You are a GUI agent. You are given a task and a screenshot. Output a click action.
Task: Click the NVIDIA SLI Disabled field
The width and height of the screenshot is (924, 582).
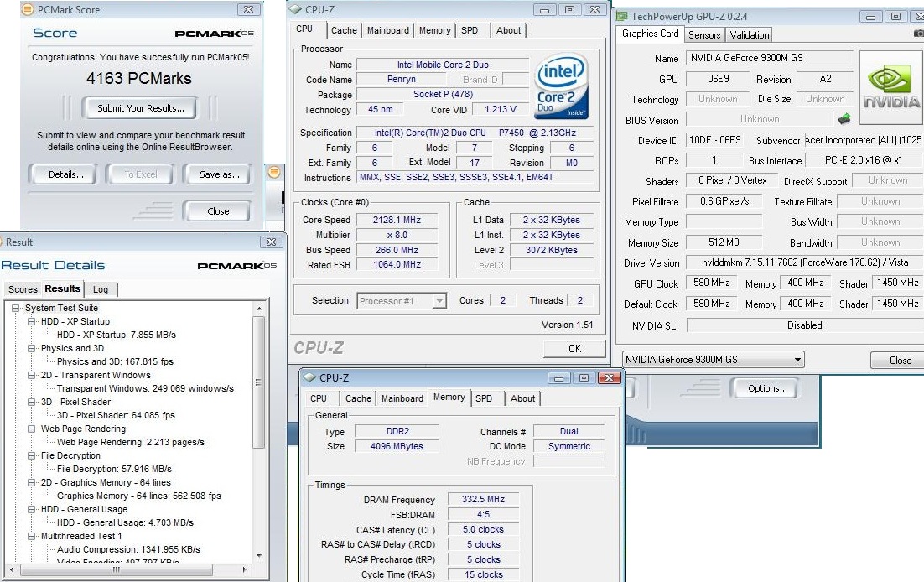coord(805,325)
